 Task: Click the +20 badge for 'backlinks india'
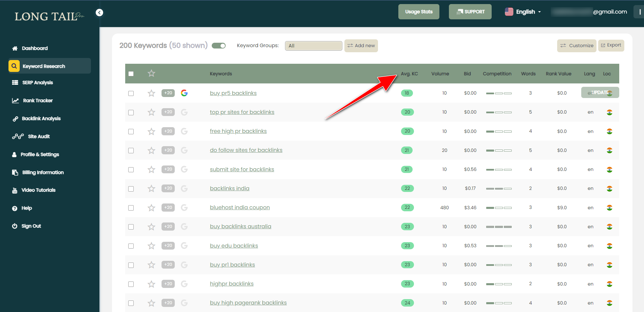168,188
